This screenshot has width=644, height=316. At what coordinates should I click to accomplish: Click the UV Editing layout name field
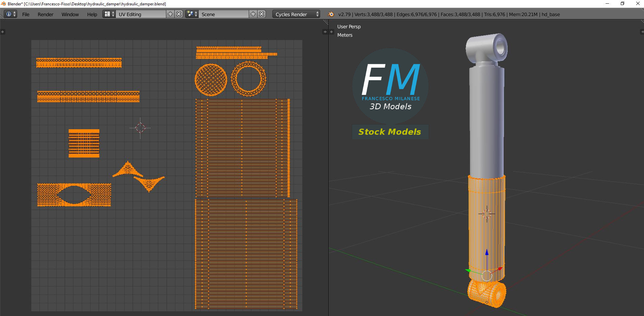tap(141, 14)
